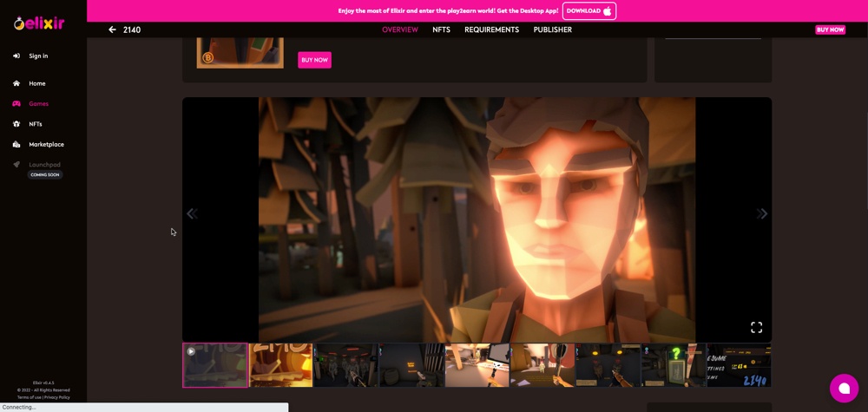Image resolution: width=868 pixels, height=412 pixels.
Task: Click the main gameplay video preview
Action: (x=477, y=219)
